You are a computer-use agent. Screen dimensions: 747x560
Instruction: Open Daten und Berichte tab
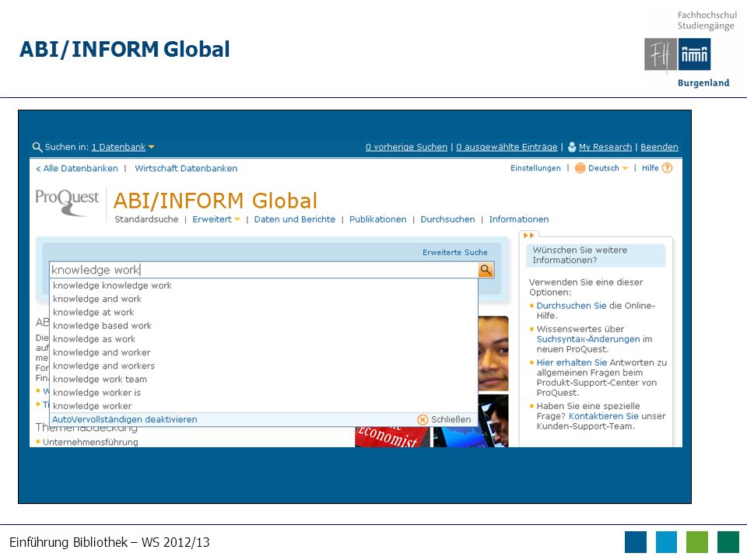[294, 219]
